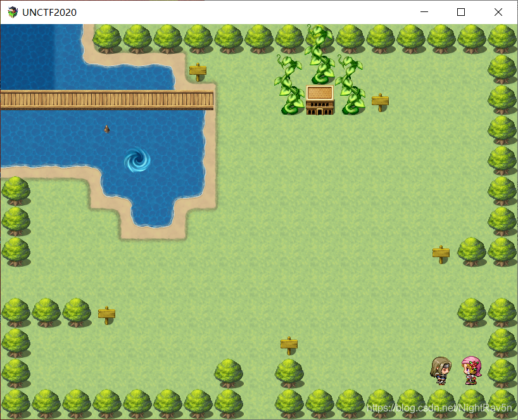Click the tree just below the bottom-center signpost
The height and width of the screenshot is (420, 518).
pyautogui.click(x=289, y=373)
